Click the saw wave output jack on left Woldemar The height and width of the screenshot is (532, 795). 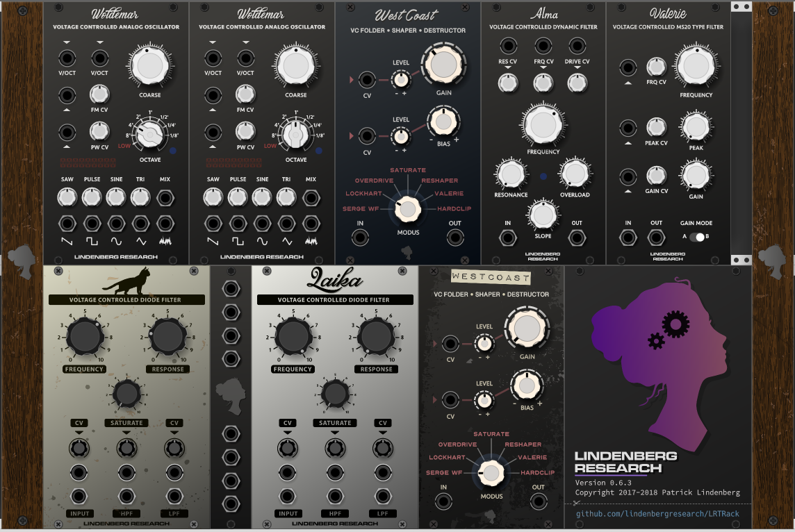[67, 224]
